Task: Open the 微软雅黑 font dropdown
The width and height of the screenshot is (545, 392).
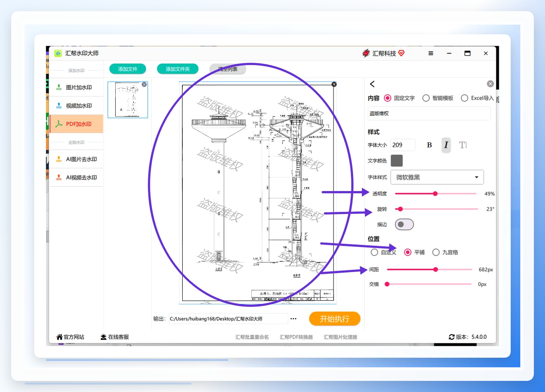Action: (x=437, y=177)
